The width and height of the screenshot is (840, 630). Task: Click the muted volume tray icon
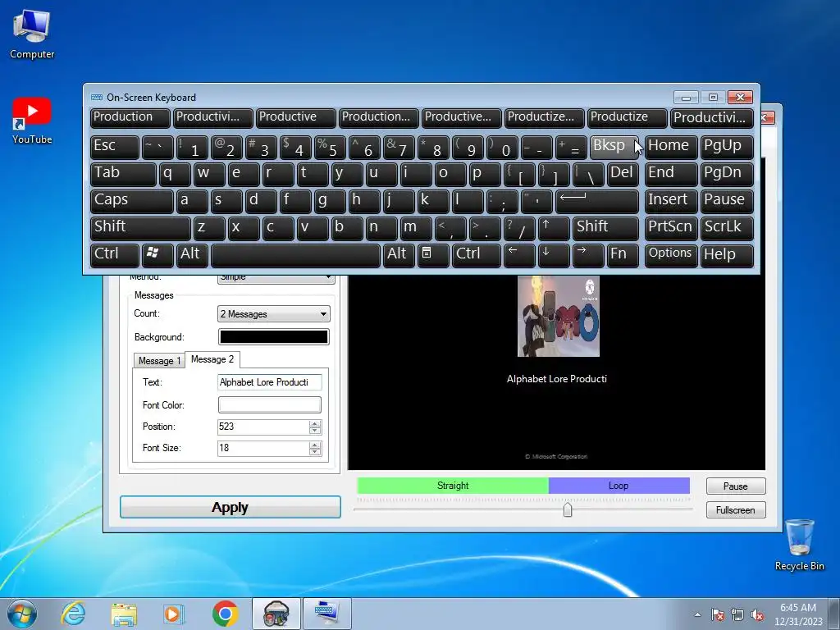pos(757,614)
